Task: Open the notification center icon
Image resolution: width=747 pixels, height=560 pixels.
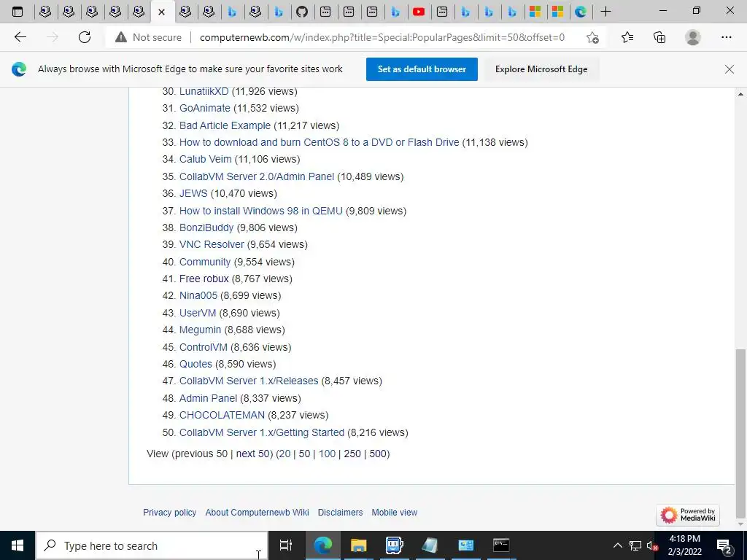Action: click(x=724, y=545)
